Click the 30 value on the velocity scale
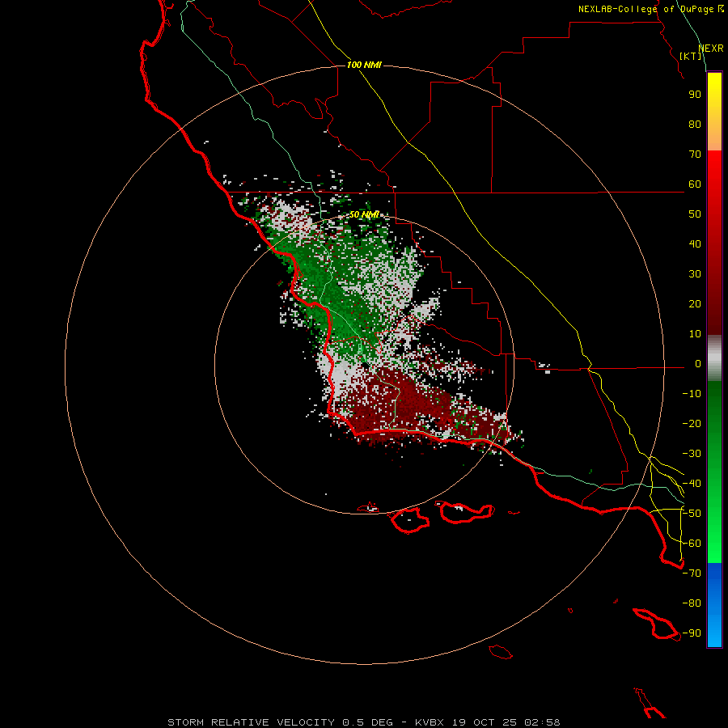This screenshot has width=728, height=728. tap(695, 274)
